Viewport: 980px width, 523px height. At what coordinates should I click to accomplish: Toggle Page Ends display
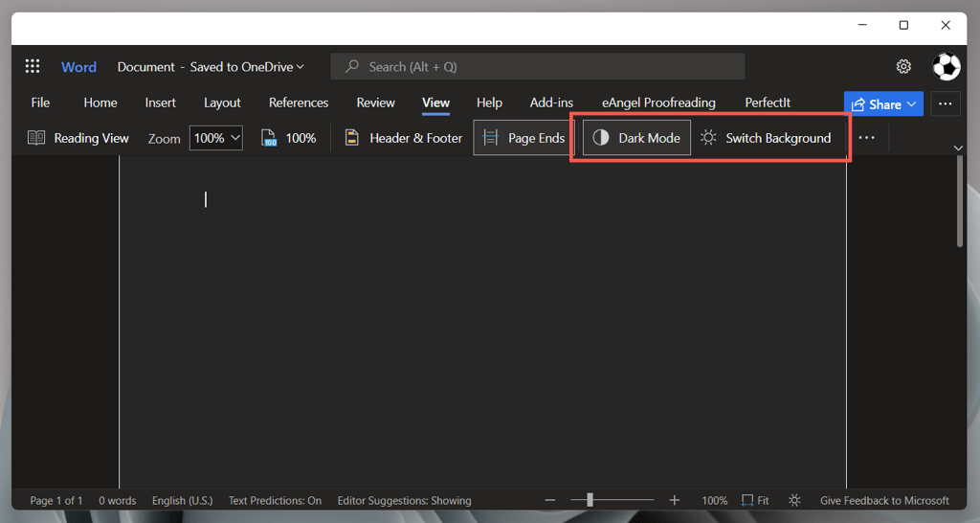click(x=523, y=138)
